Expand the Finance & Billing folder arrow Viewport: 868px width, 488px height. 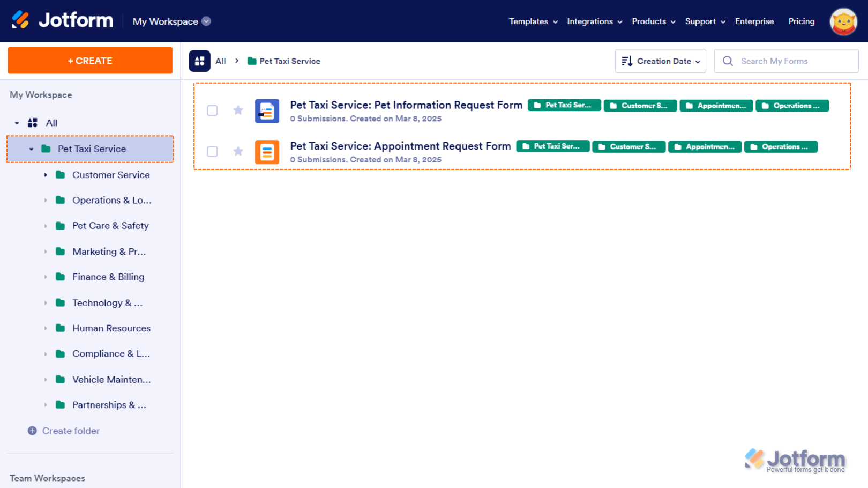click(x=46, y=277)
